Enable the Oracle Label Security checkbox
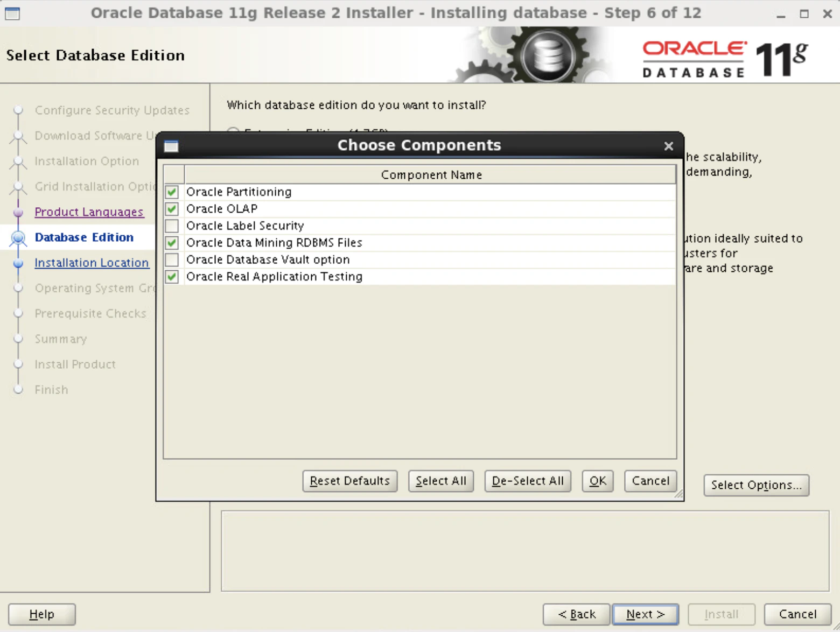The image size is (840, 632). click(x=172, y=226)
